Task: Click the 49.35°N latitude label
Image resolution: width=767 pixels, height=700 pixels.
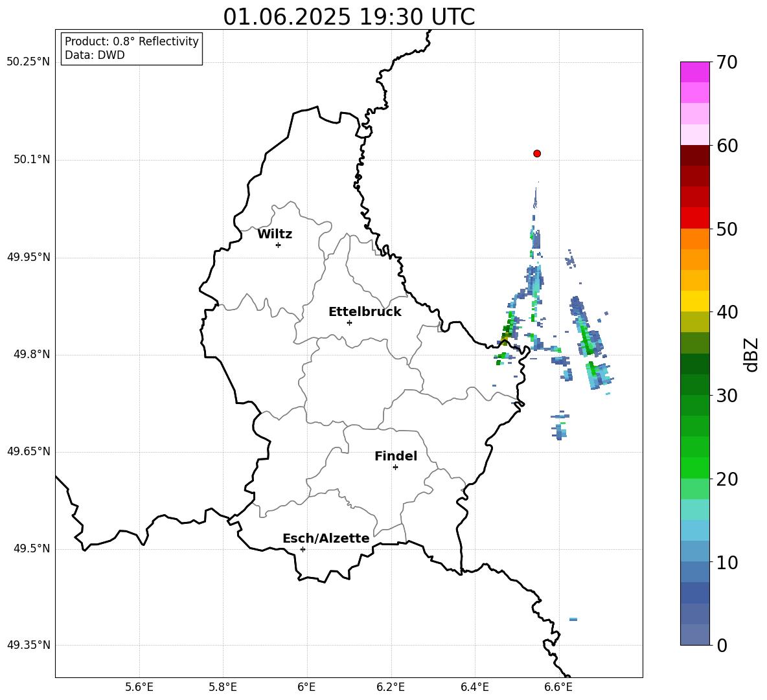Action: point(29,645)
